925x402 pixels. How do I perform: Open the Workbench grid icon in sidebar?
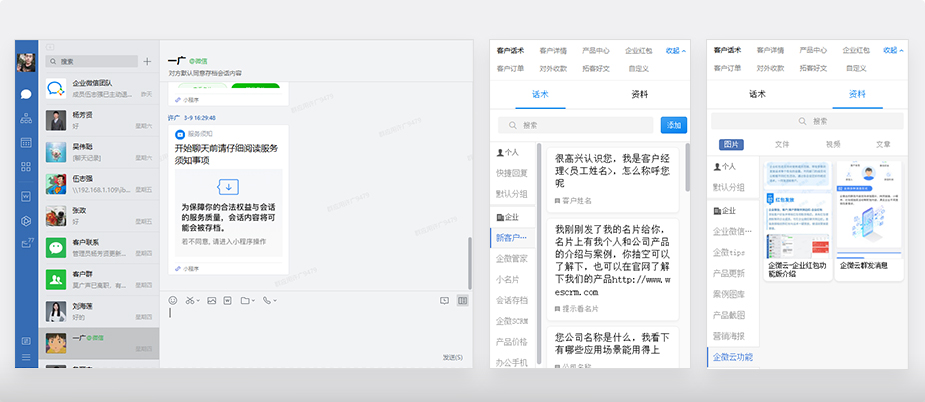[x=26, y=167]
